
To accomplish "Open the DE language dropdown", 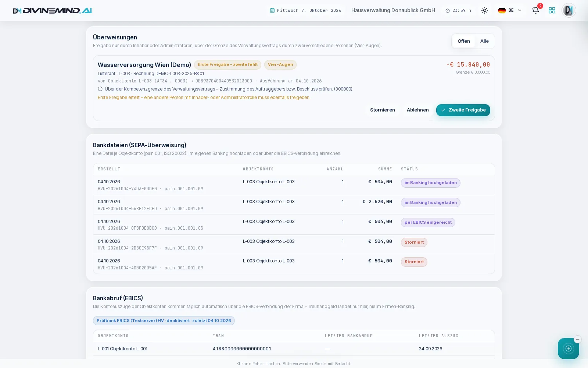I will click(x=510, y=10).
